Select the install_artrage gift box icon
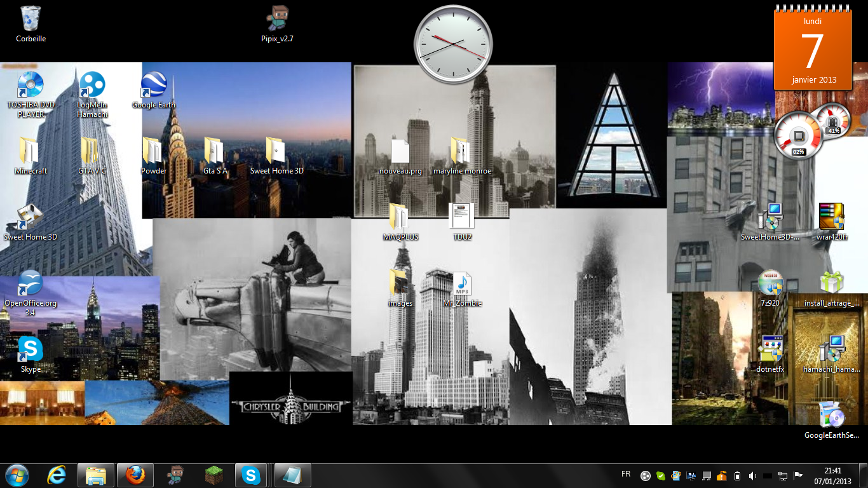Image resolution: width=868 pixels, height=488 pixels. point(832,288)
